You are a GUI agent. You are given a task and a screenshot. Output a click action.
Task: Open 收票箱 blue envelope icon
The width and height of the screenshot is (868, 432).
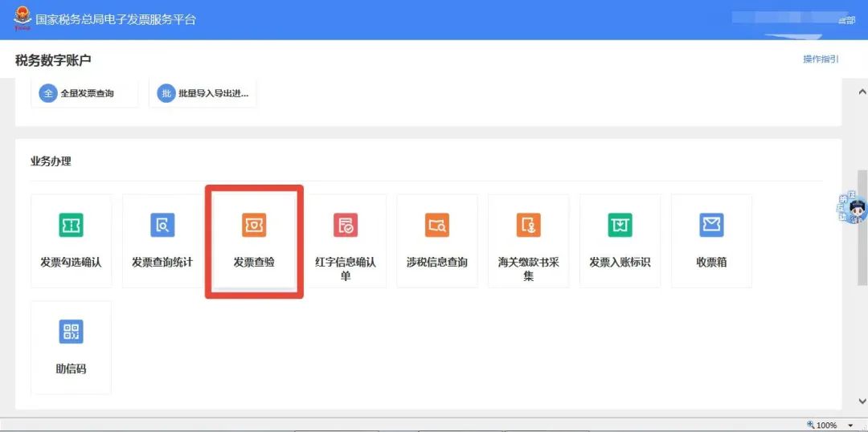711,225
